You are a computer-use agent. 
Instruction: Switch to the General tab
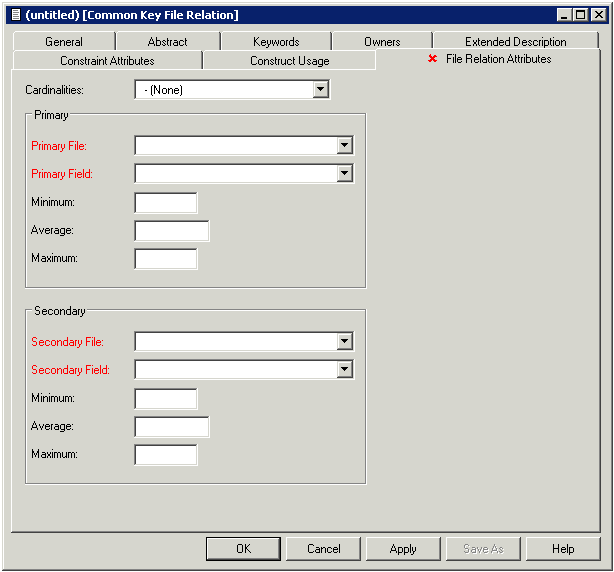point(64,42)
